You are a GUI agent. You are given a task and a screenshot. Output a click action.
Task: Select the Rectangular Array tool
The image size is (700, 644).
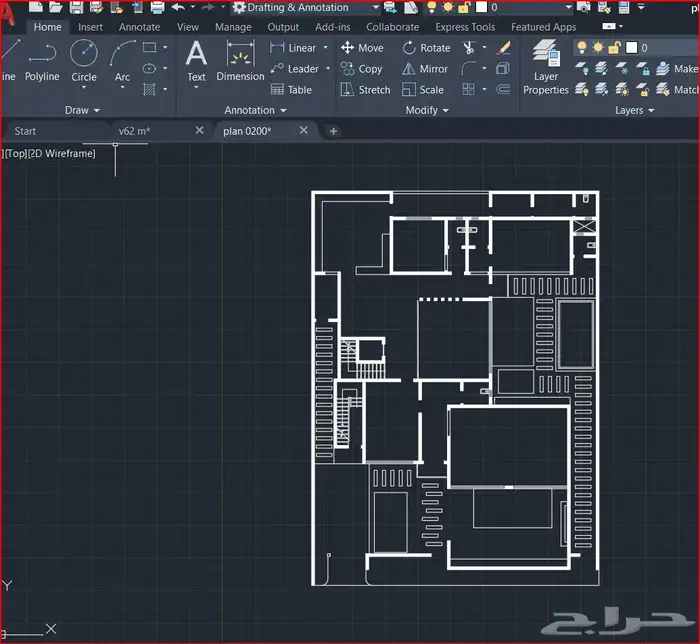[x=468, y=89]
